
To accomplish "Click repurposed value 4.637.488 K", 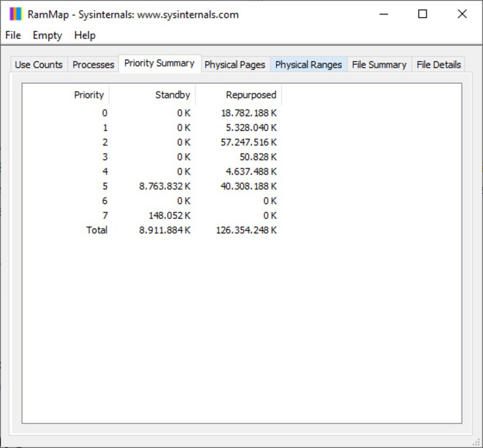I will [x=252, y=171].
